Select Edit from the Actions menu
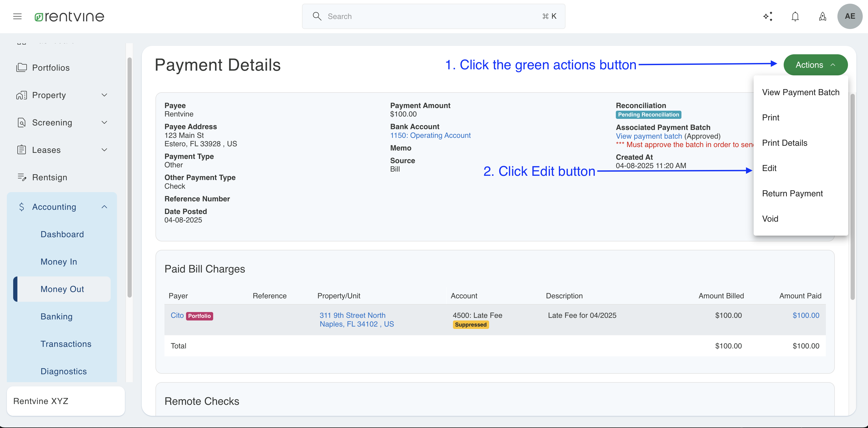The height and width of the screenshot is (428, 868). [x=801, y=168]
